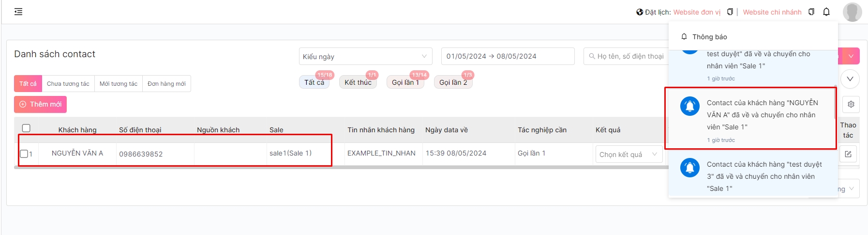This screenshot has width=868, height=235.
Task: Open the user avatar menu
Action: click(852, 12)
